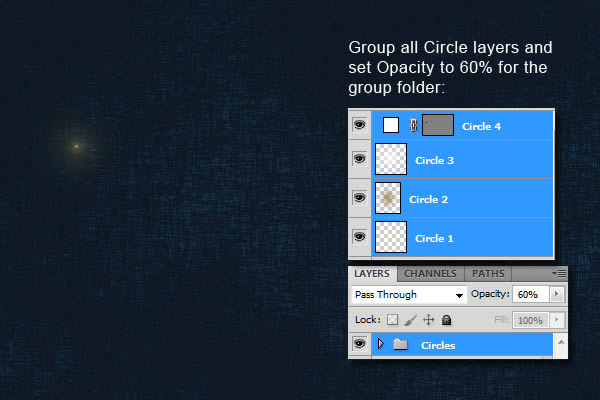Click the chain link icon on Circle 4
600x400 pixels.
pos(412,125)
